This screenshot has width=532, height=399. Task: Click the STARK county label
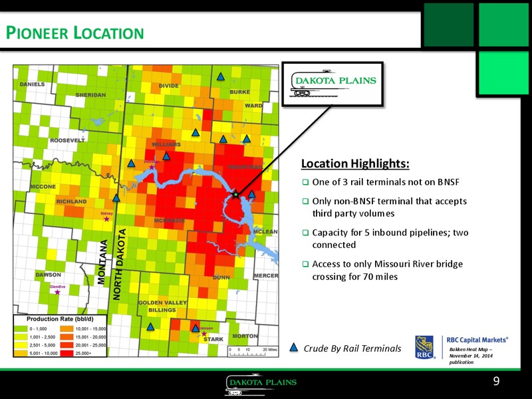tap(213, 339)
